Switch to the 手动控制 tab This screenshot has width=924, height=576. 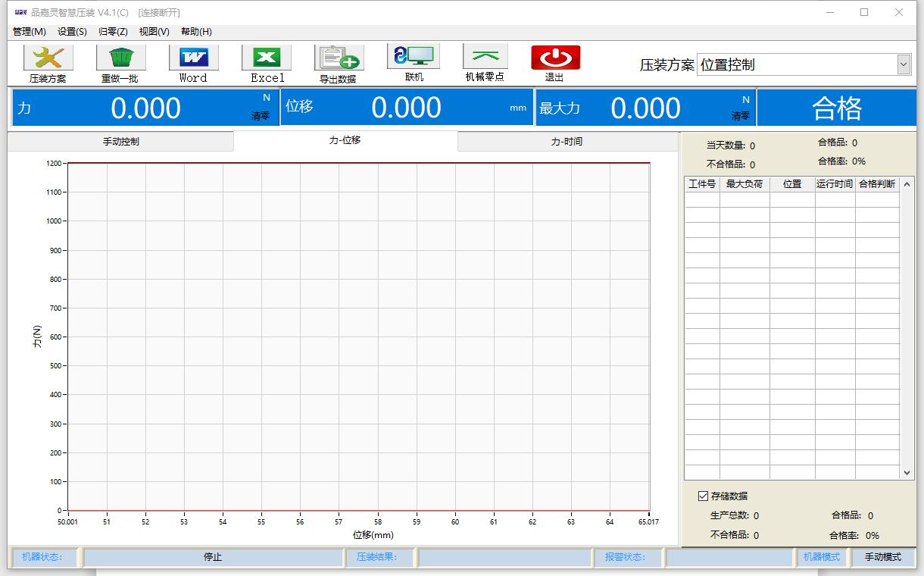(x=121, y=142)
